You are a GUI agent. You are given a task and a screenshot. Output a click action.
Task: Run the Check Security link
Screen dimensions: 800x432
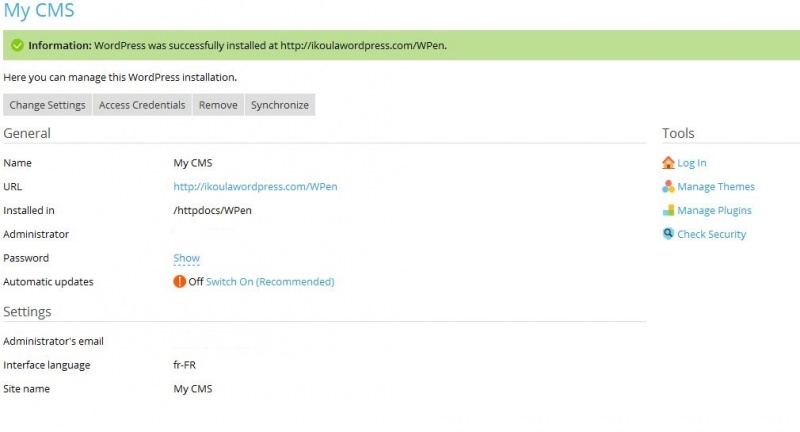(711, 234)
